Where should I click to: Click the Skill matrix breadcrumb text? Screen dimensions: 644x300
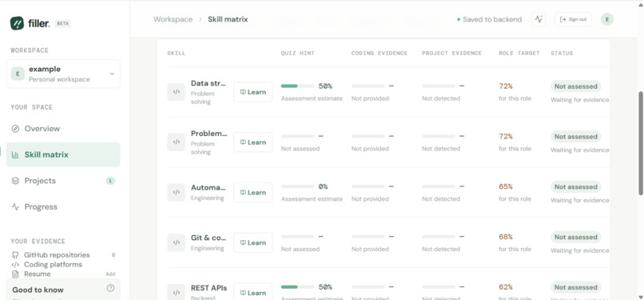pyautogui.click(x=228, y=19)
